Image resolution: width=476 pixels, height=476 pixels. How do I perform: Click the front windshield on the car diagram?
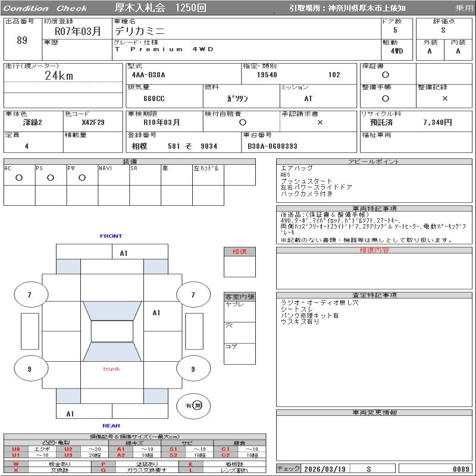[x=112, y=310]
